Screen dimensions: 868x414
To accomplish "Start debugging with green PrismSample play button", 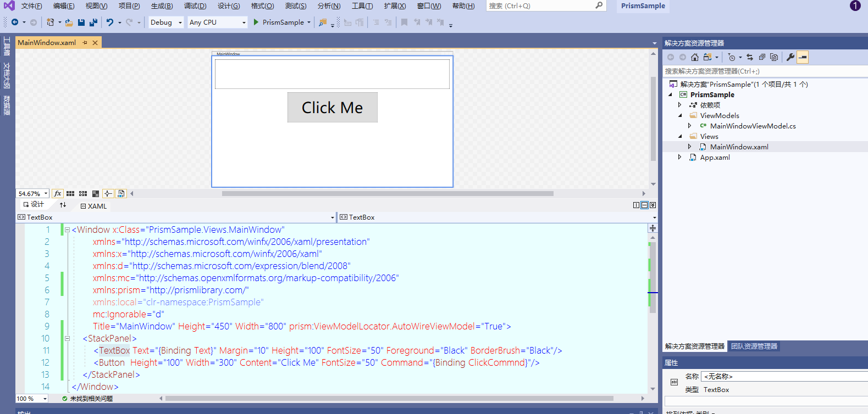I will [x=256, y=23].
